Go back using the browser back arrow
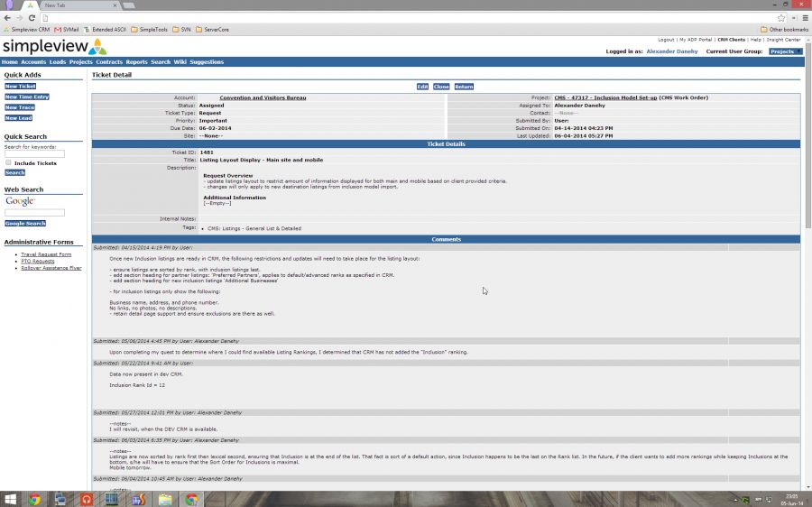The height and width of the screenshot is (507, 812). point(7,18)
